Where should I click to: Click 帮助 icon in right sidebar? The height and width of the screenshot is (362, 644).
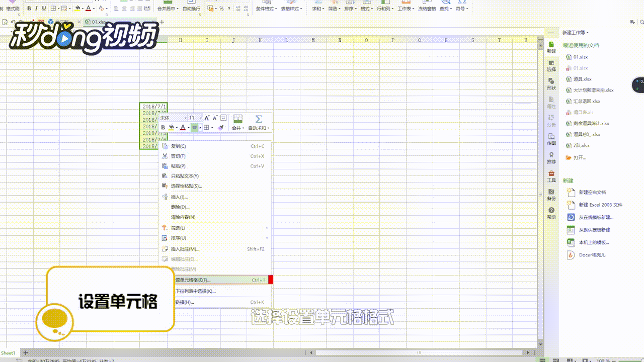pyautogui.click(x=551, y=213)
